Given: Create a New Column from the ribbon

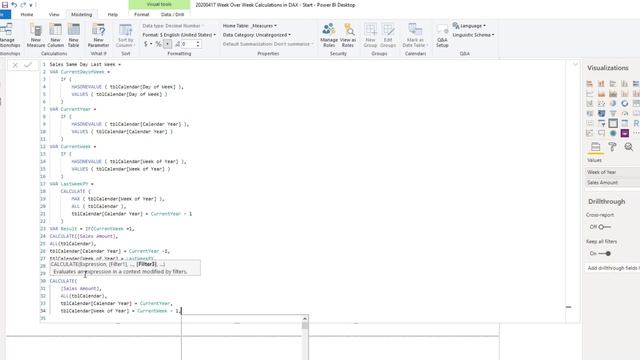Looking at the screenshot, I should point(56,35).
